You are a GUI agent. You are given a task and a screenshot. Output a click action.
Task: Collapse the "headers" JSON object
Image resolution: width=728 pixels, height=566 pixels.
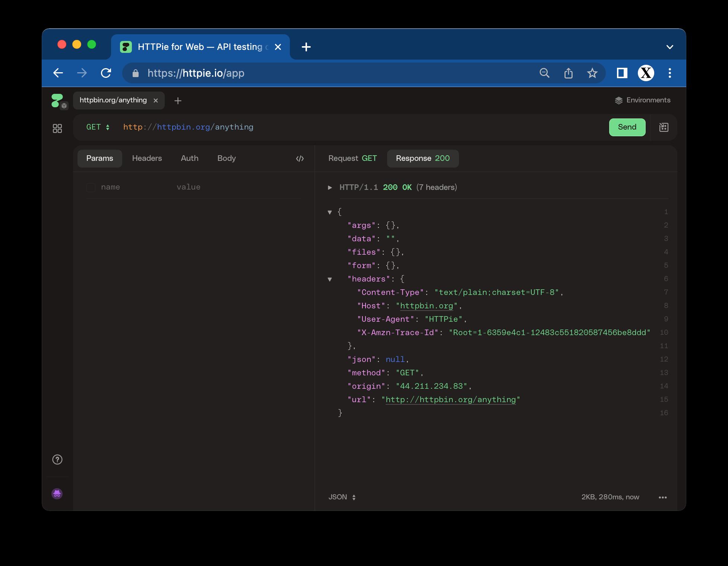[330, 279]
